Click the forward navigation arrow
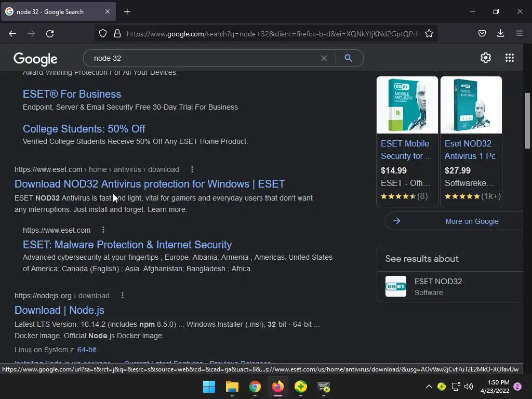This screenshot has height=399, width=532. tap(31, 34)
